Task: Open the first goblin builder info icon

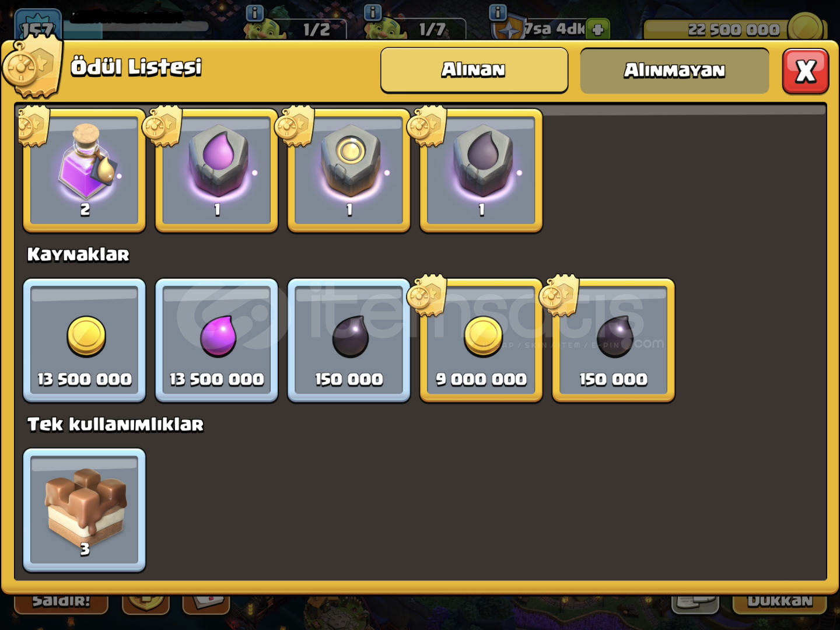Action: click(255, 13)
